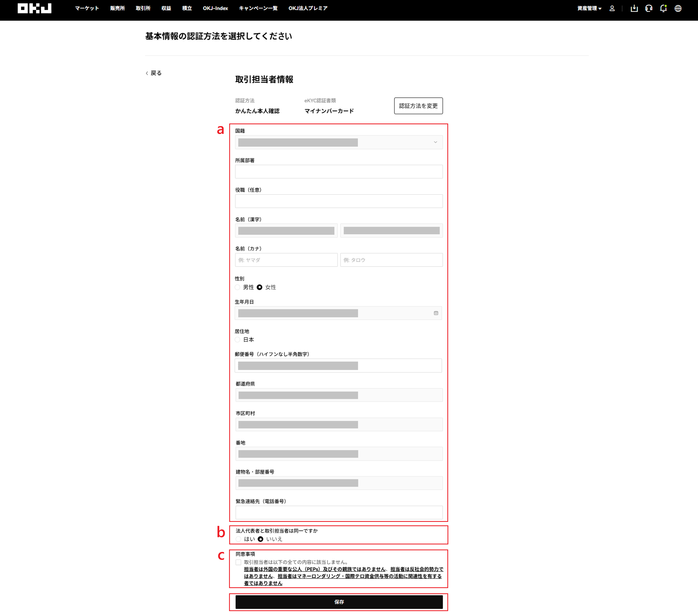Open the PEPs declaration link
This screenshot has width=698, height=616.
(x=315, y=569)
